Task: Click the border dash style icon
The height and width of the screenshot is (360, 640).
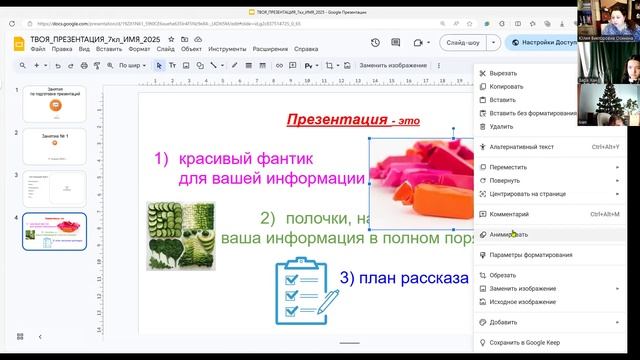Action: point(262,65)
